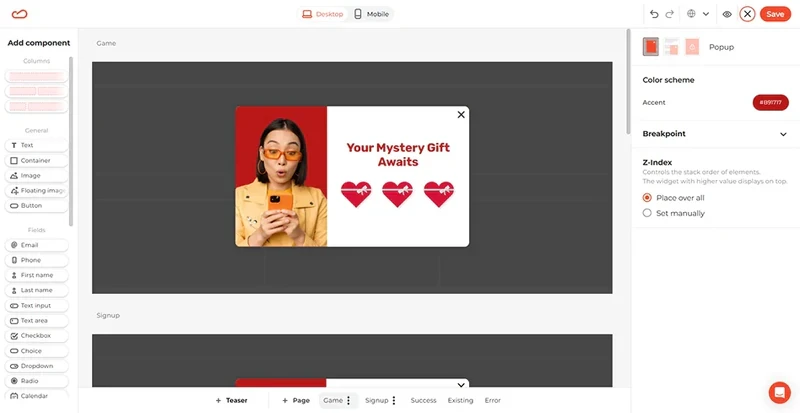Viewport: 800px width, 413px height.
Task: Open Game page options menu dots
Action: (x=348, y=401)
